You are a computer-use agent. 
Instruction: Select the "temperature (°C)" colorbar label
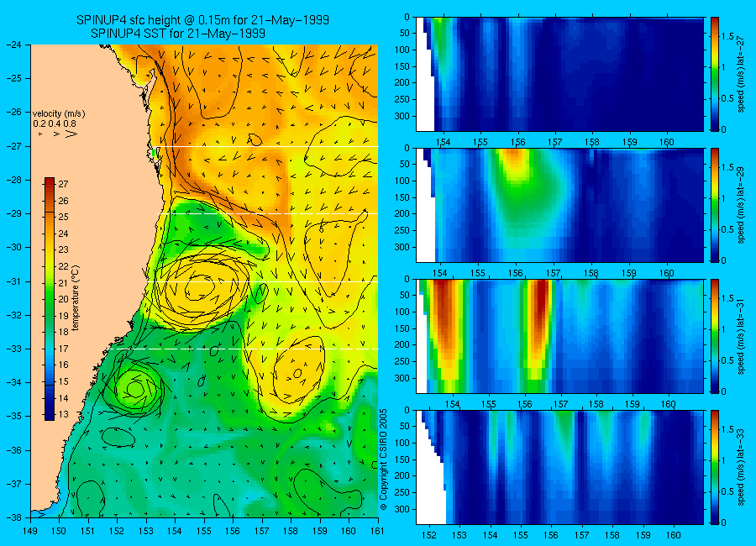click(x=76, y=298)
